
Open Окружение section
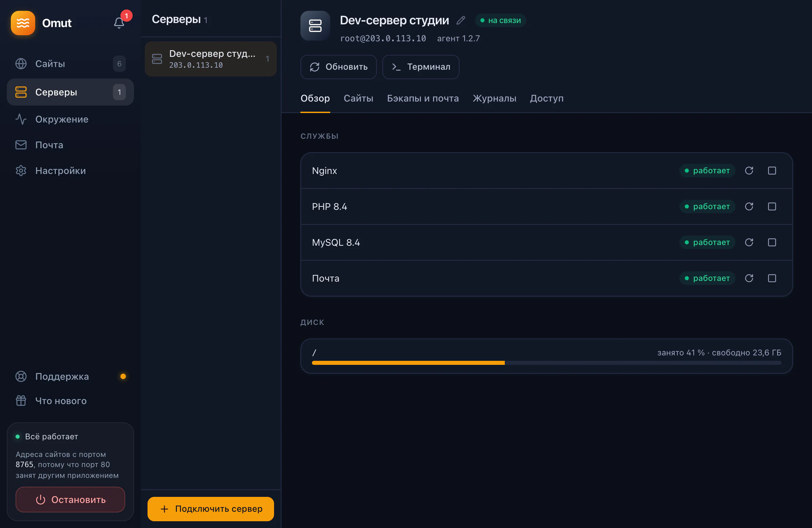coord(70,119)
